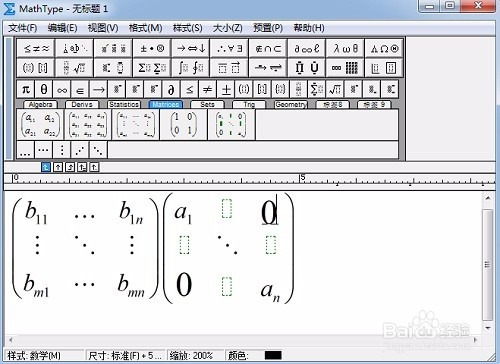Click the vertical scrollbar down arrow
Screen dimensions: 500x364
coord(488,328)
